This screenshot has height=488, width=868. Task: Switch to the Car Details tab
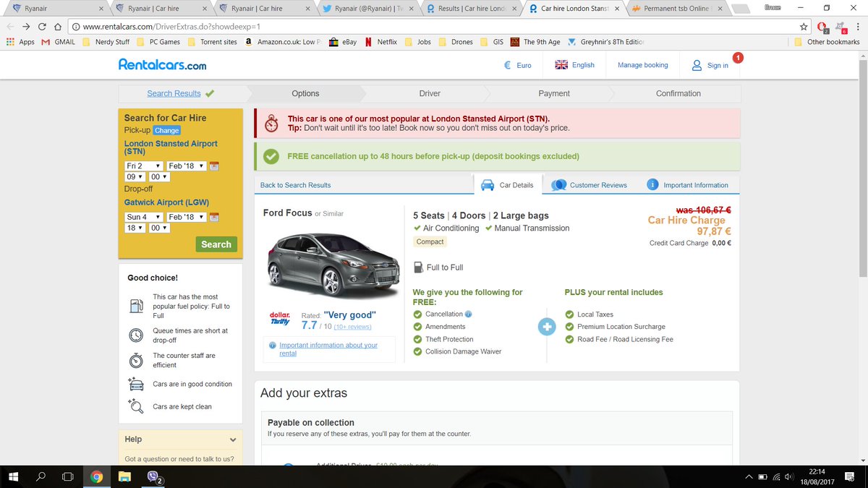point(508,185)
